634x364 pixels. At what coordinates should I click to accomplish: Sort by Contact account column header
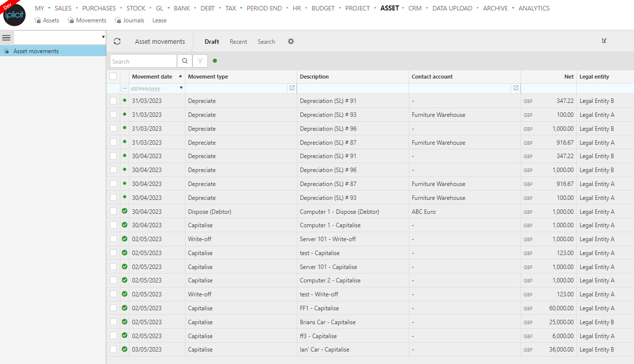tap(432, 77)
